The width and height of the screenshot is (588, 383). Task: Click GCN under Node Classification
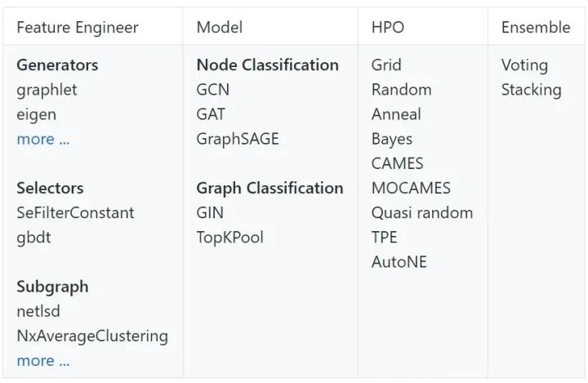212,90
